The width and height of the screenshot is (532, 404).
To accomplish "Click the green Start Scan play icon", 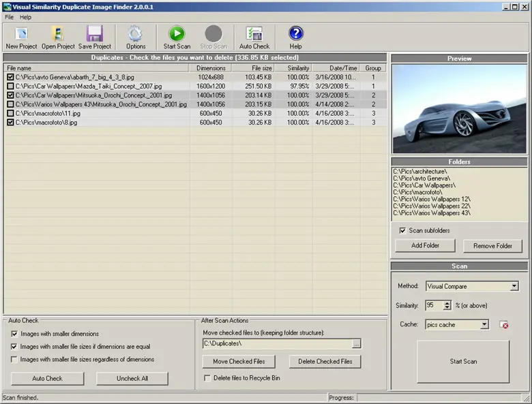I will [x=177, y=33].
